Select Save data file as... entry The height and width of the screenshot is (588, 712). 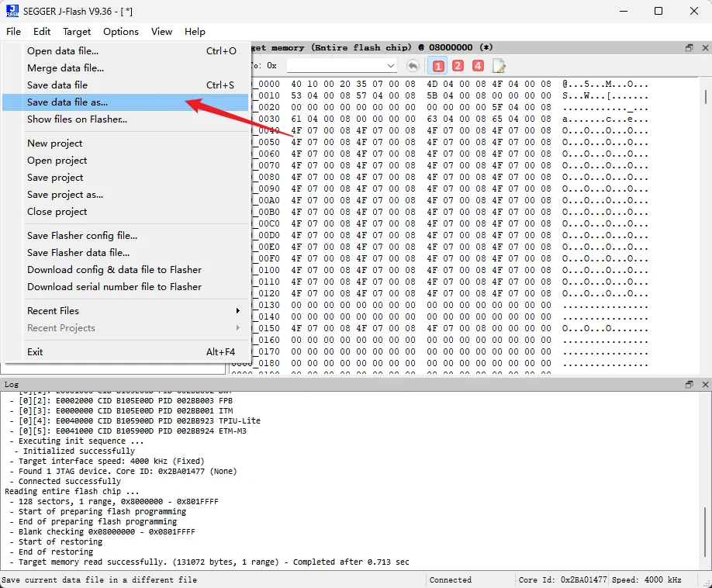click(126, 102)
